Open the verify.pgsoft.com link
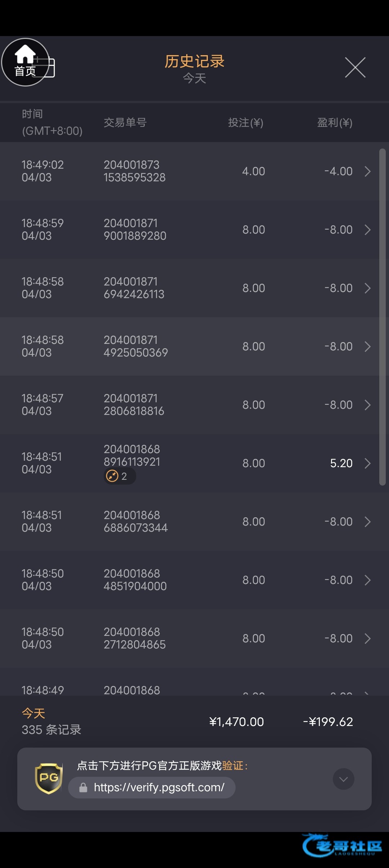This screenshot has height=868, width=389. coord(159,788)
